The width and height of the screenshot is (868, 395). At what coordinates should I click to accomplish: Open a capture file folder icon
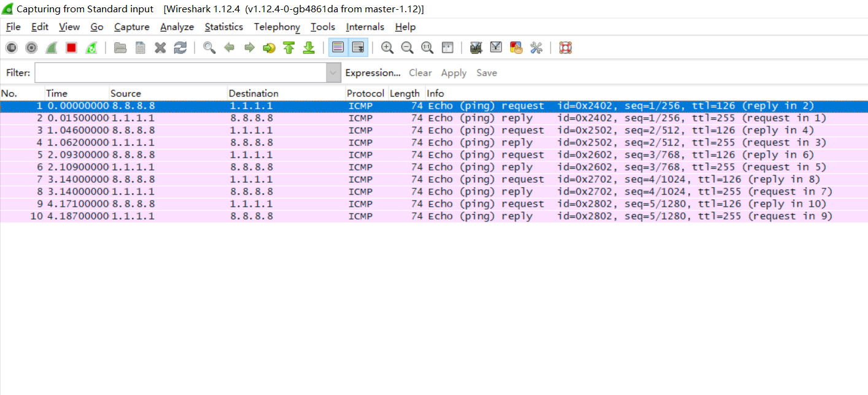[120, 48]
